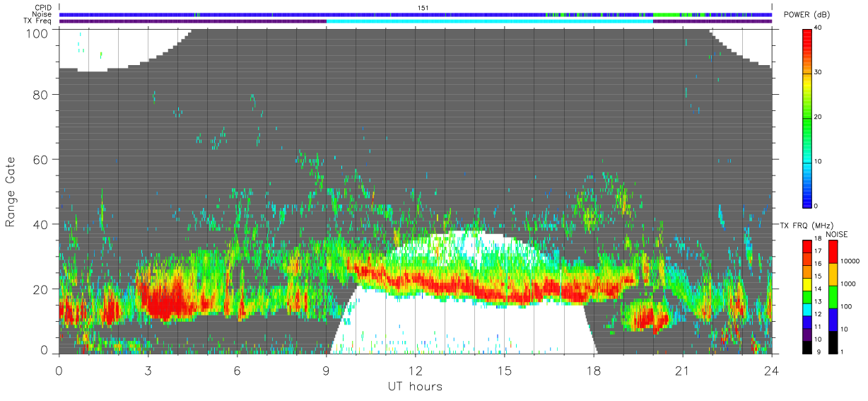868x401 pixels.
Task: Click the UT hours axis title
Action: pos(415,386)
